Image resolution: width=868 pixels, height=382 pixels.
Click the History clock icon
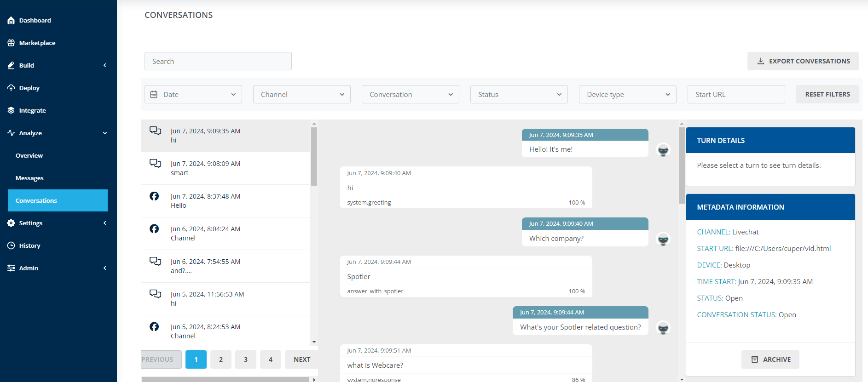11,245
